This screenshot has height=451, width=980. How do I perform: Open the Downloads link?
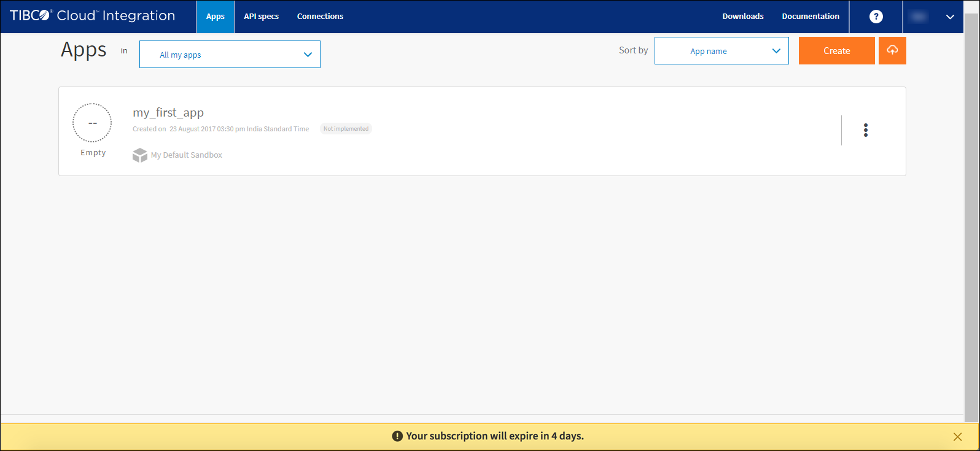(x=742, y=17)
